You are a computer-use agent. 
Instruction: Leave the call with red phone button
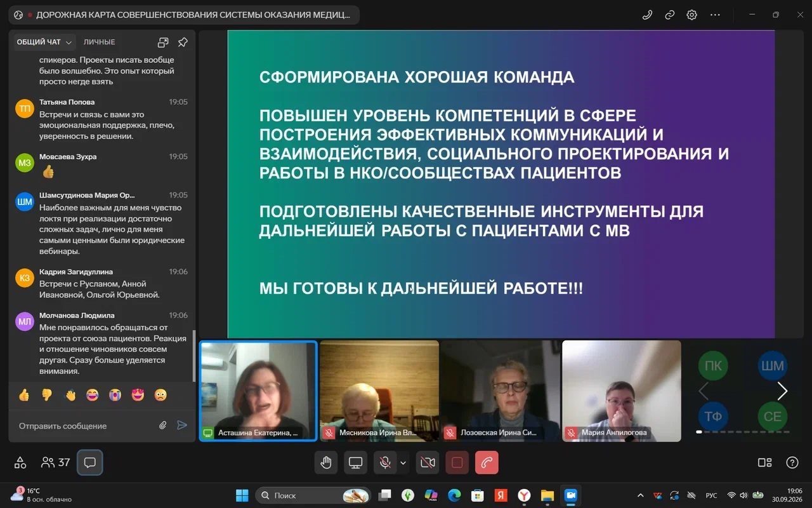(487, 462)
